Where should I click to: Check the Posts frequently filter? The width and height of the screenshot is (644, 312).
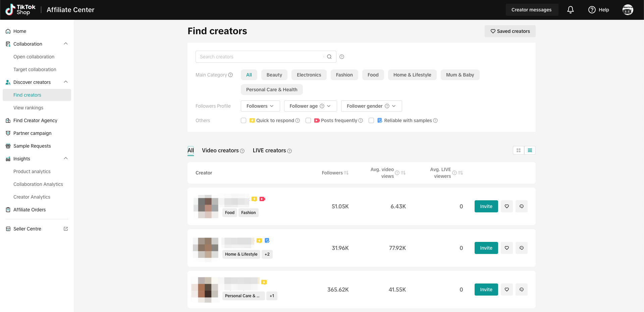(308, 120)
